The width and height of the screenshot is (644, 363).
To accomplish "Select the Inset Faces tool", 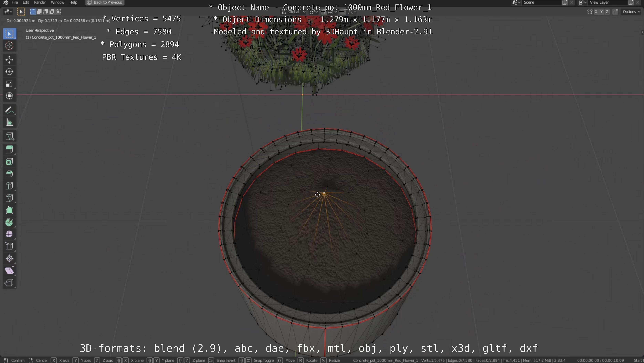I will pyautogui.click(x=9, y=162).
